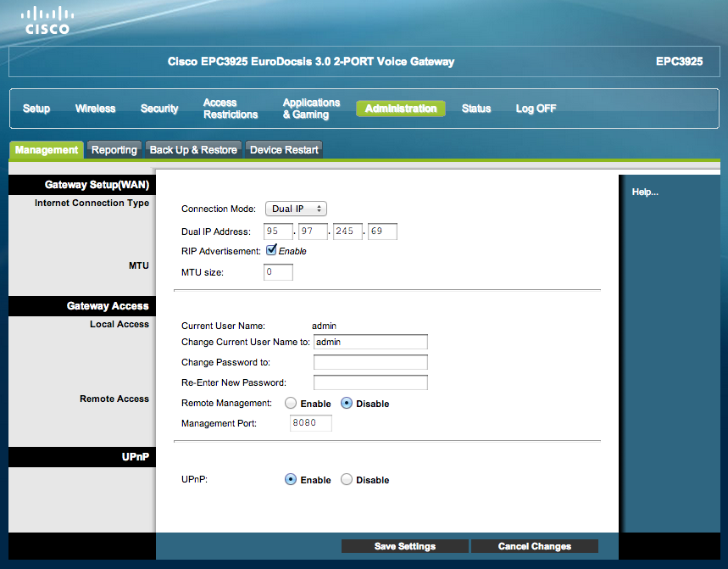Click the MTU size field
This screenshot has height=569, width=728.
(278, 272)
